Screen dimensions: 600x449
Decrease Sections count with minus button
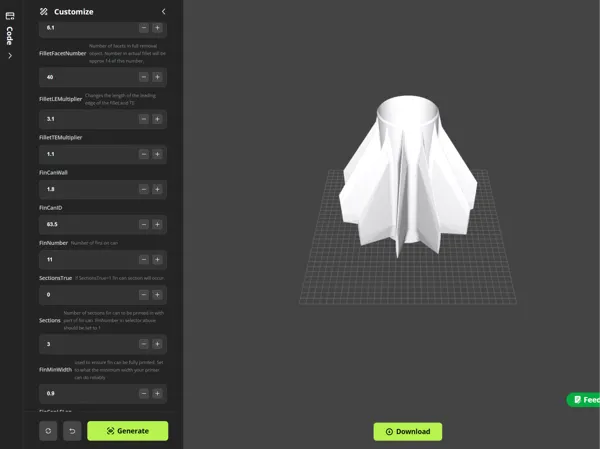tap(144, 344)
